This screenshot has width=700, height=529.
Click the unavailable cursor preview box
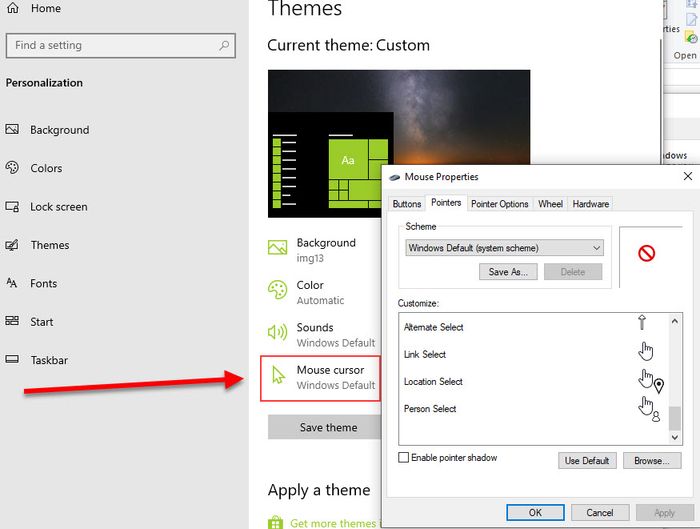[x=651, y=257]
